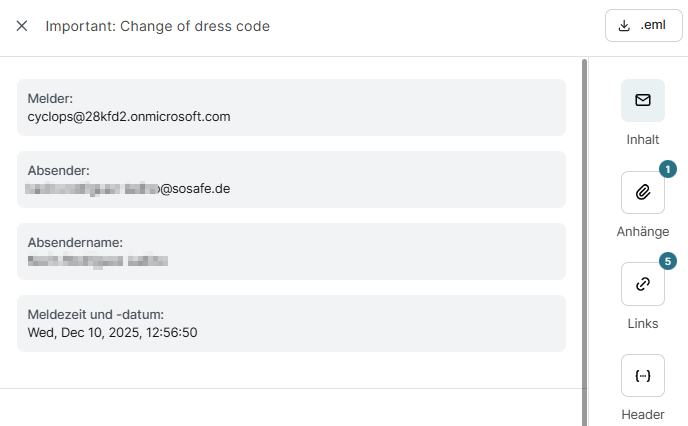Image resolution: width=688 pixels, height=426 pixels.
Task: Select the Anhänge tab label
Action: tap(642, 232)
